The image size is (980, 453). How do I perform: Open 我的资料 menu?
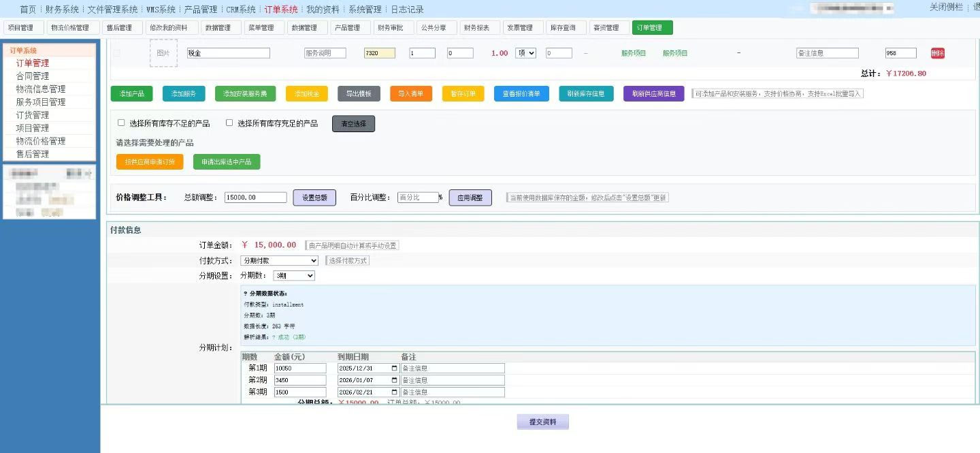pos(323,10)
